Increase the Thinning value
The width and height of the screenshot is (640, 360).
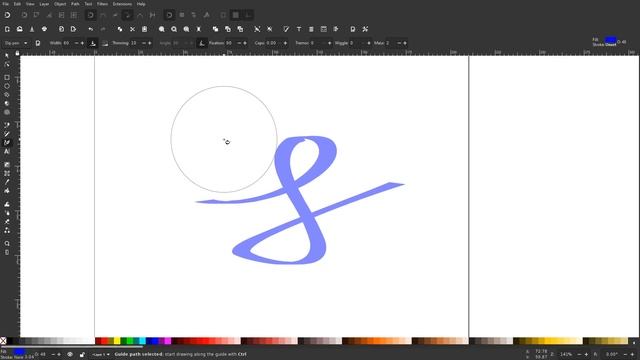tap(149, 43)
